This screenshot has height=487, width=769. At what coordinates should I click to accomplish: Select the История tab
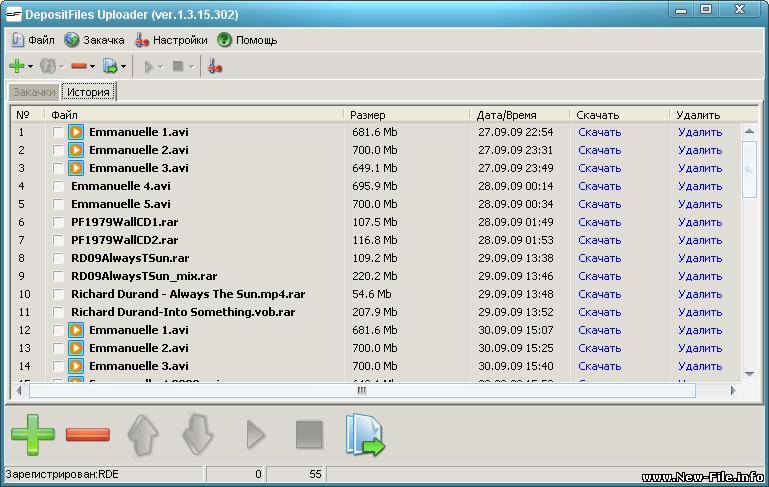tap(88, 92)
